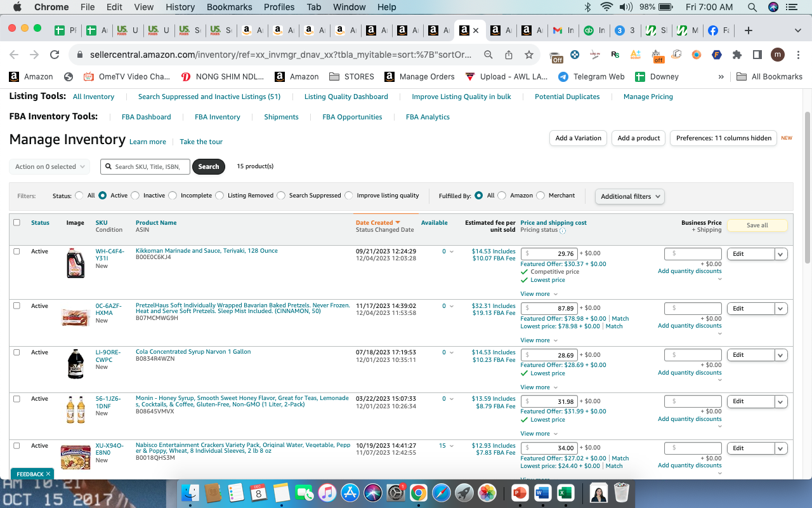Open System Preferences from the Dock
The width and height of the screenshot is (812, 508).
click(396, 492)
